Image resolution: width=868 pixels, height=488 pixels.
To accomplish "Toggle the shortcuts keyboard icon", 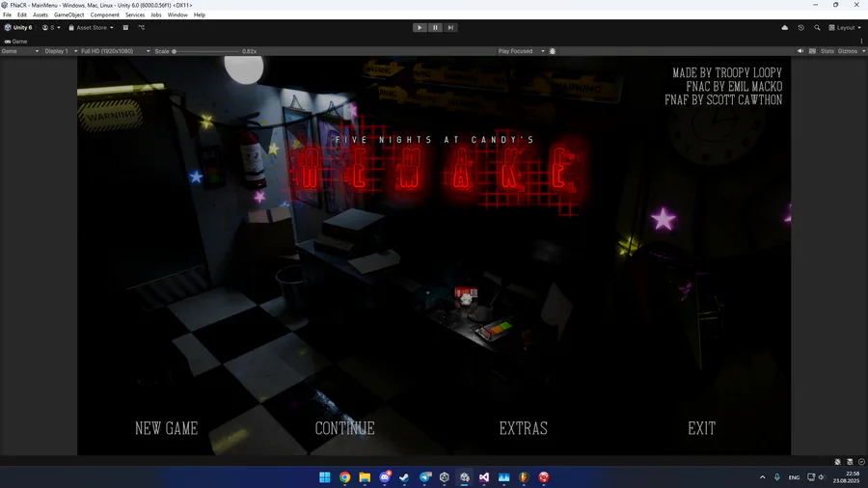I will (813, 51).
